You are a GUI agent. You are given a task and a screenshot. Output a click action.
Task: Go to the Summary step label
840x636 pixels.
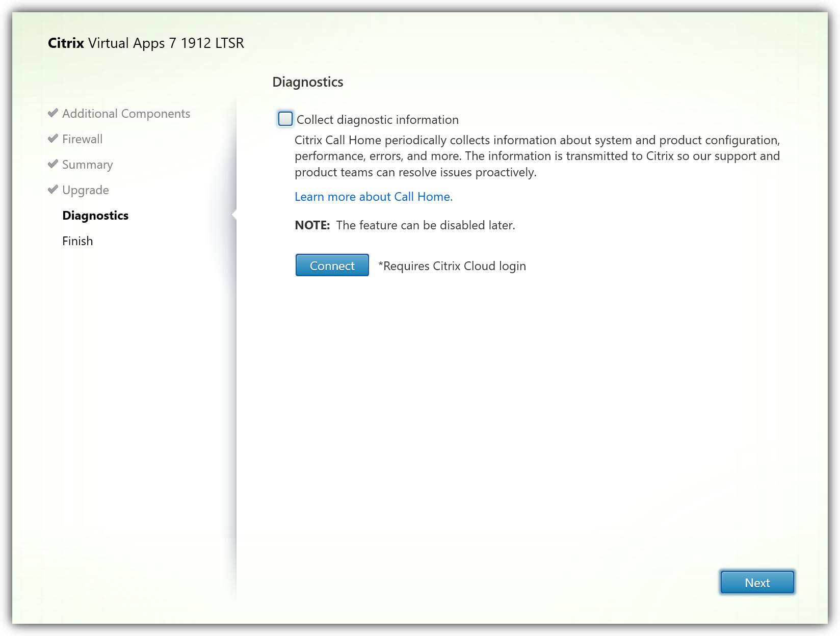point(87,165)
